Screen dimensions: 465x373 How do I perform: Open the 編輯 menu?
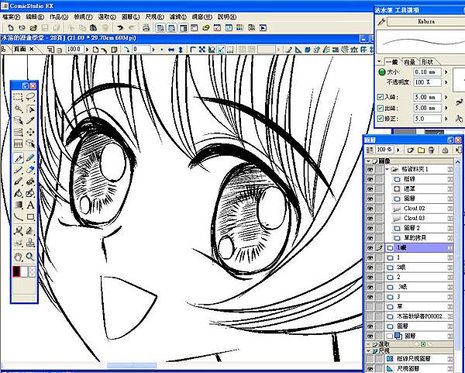35,17
